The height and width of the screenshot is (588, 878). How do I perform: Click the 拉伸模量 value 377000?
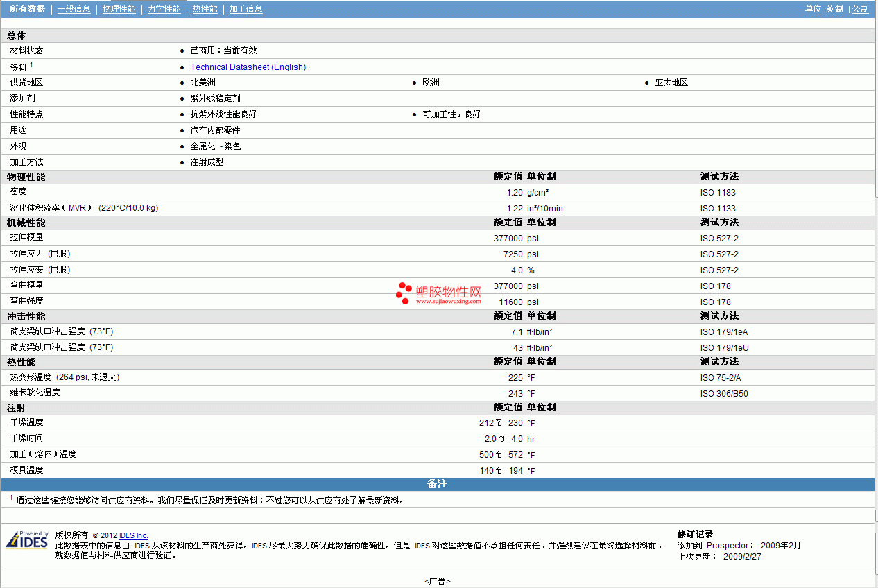[x=508, y=239]
